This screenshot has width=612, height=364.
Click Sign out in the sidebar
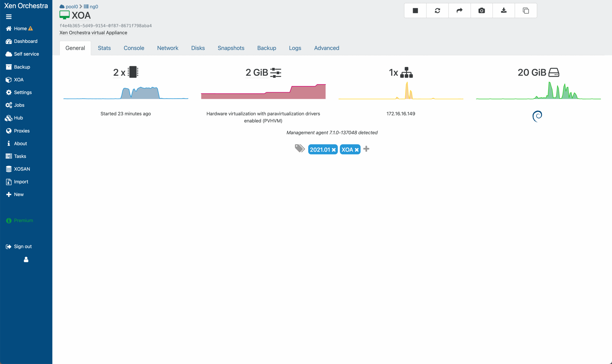[22, 246]
